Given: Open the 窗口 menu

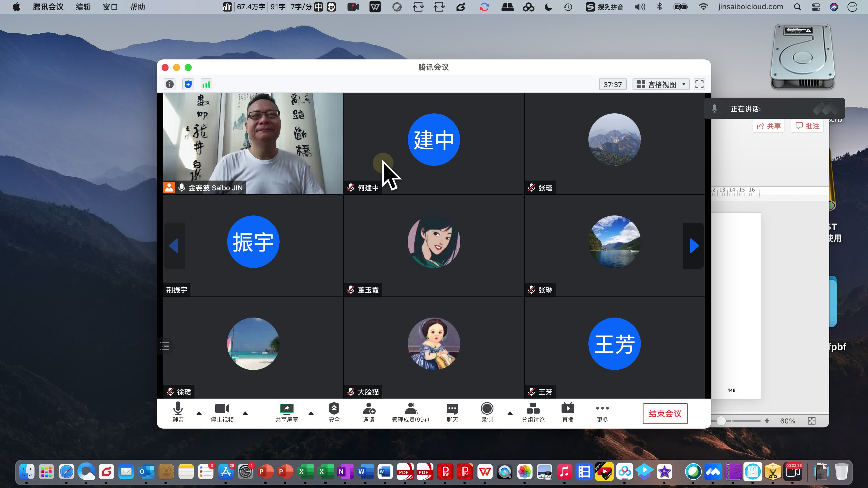Looking at the screenshot, I should click(110, 7).
